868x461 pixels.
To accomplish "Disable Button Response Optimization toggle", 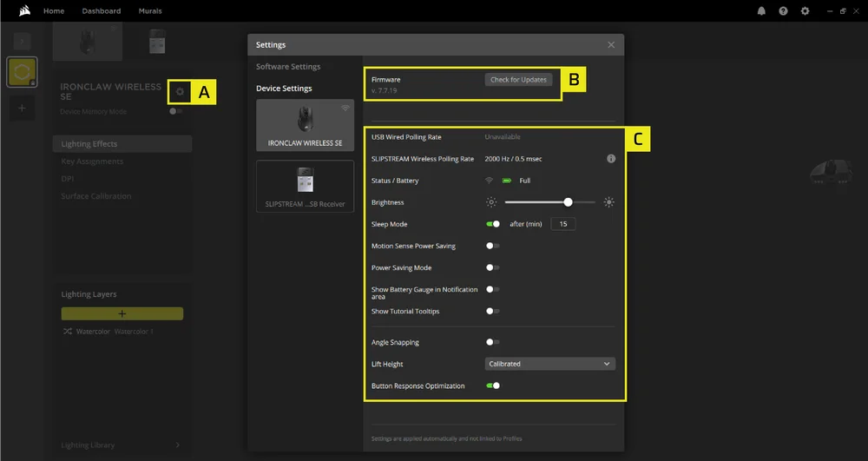I will click(493, 385).
